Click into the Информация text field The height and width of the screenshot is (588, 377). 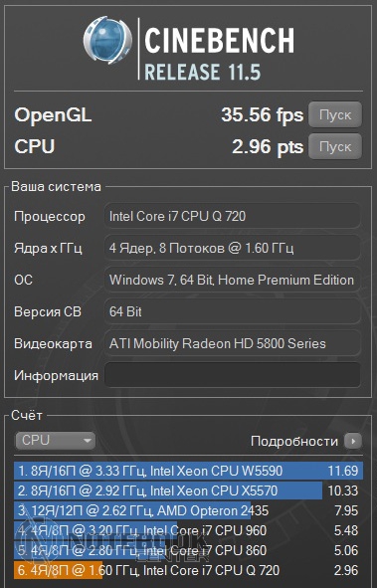pyautogui.click(x=233, y=375)
